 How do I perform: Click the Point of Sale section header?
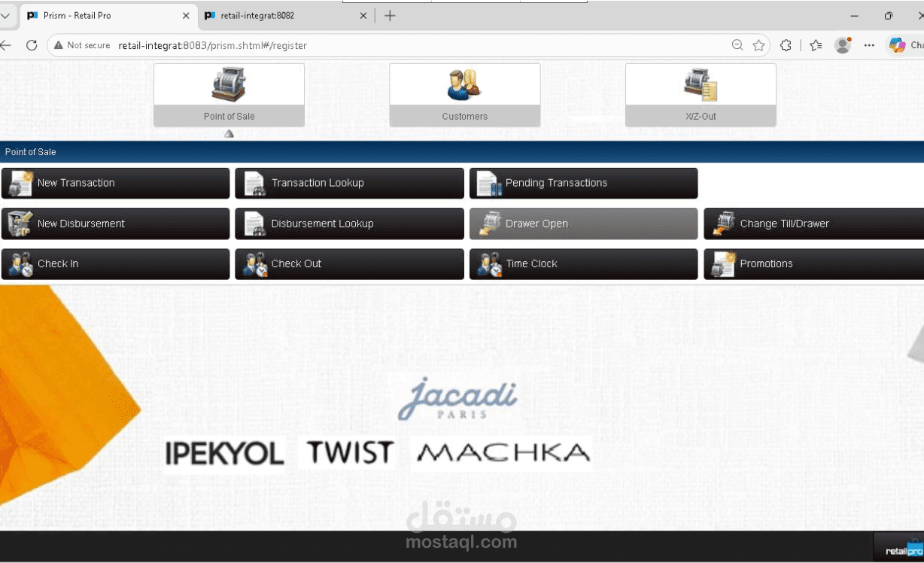click(x=462, y=152)
